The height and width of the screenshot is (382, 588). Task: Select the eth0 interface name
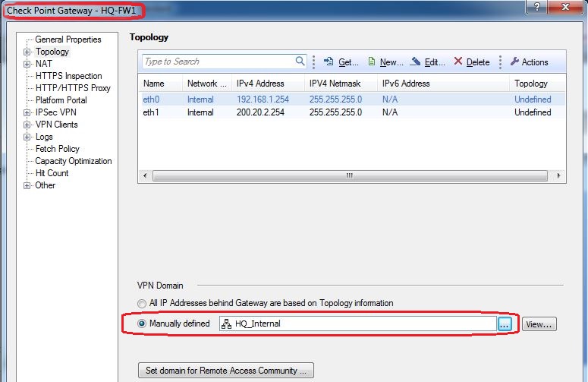point(151,99)
